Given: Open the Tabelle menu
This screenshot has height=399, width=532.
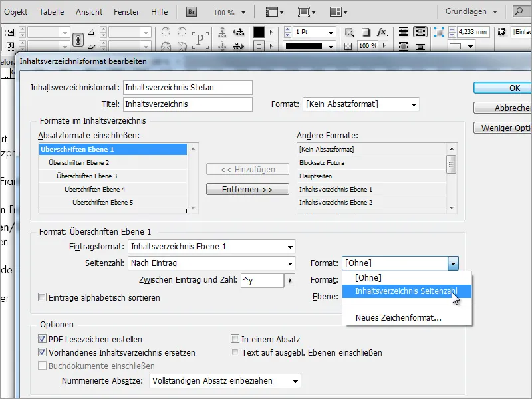Looking at the screenshot, I should (x=52, y=12).
